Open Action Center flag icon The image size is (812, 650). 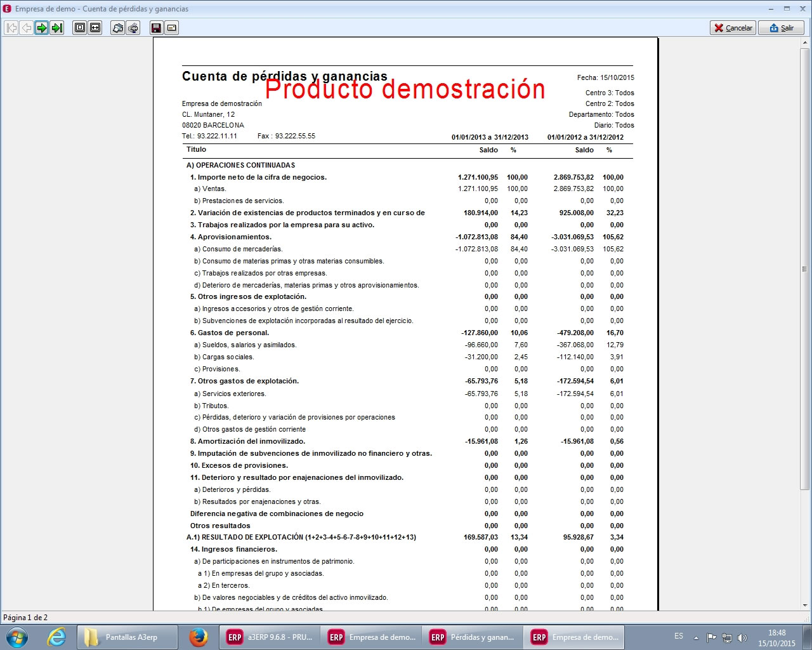coord(712,637)
